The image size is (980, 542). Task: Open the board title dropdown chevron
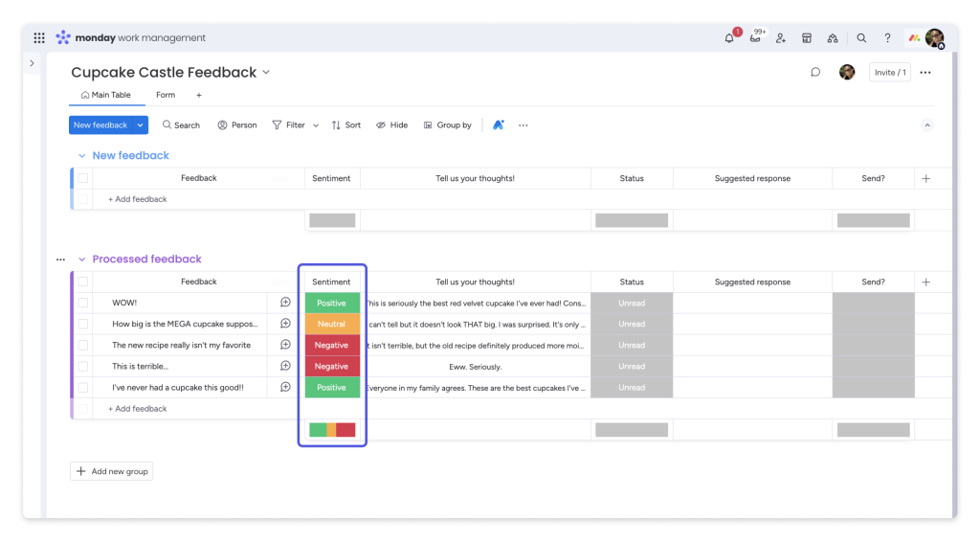[x=266, y=73]
